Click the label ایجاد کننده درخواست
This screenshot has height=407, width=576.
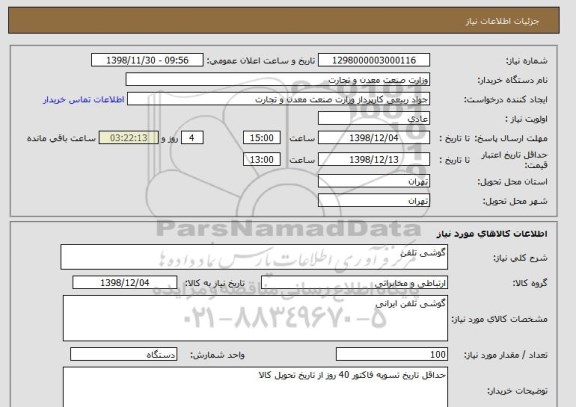pyautogui.click(x=506, y=100)
